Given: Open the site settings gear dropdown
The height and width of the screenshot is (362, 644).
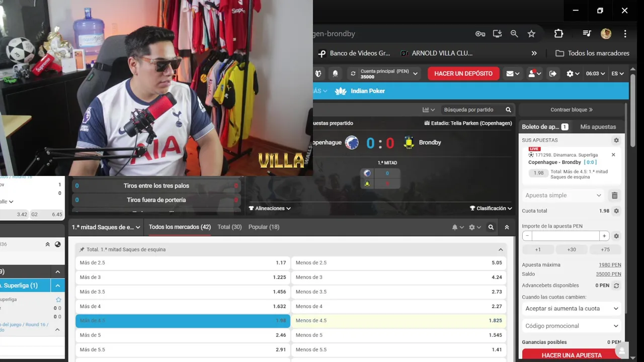Looking at the screenshot, I should coord(573,74).
